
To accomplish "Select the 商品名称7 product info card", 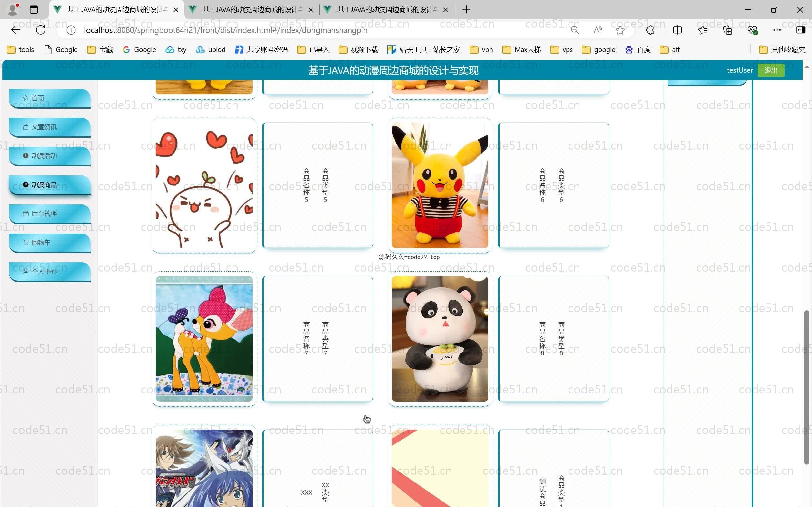I will point(318,339).
